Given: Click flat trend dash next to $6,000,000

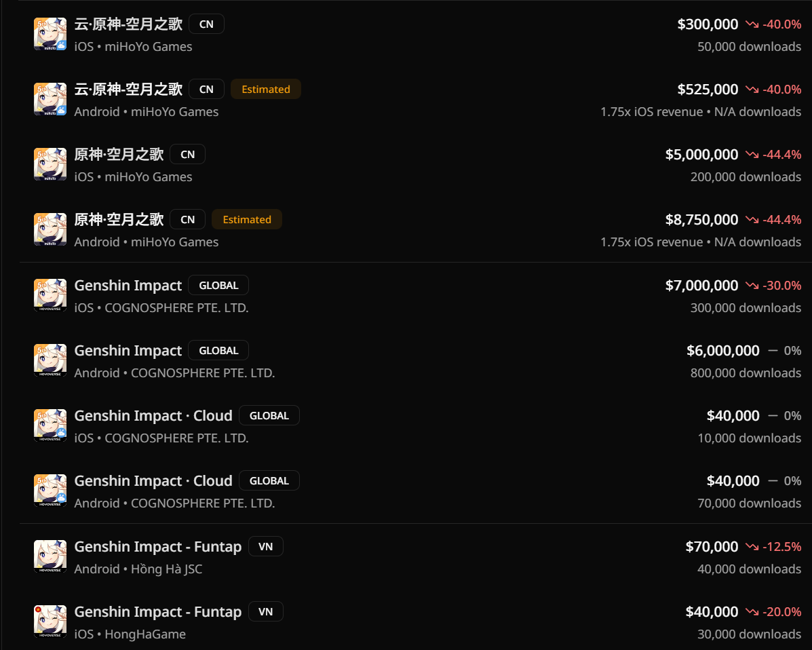Looking at the screenshot, I should pyautogui.click(x=773, y=351).
